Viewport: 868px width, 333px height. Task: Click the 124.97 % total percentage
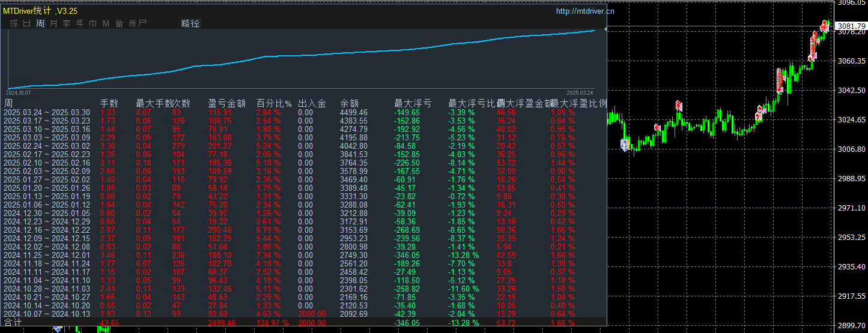(x=273, y=323)
